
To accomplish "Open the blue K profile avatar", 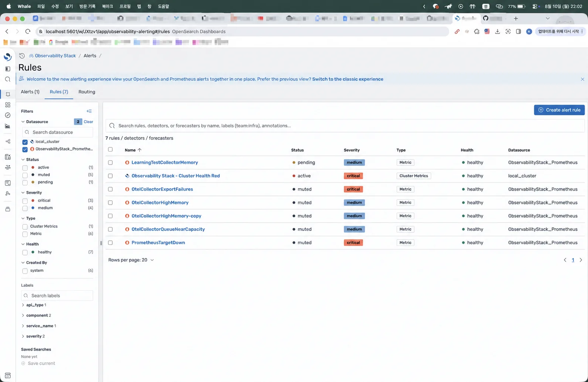I will click(x=529, y=31).
